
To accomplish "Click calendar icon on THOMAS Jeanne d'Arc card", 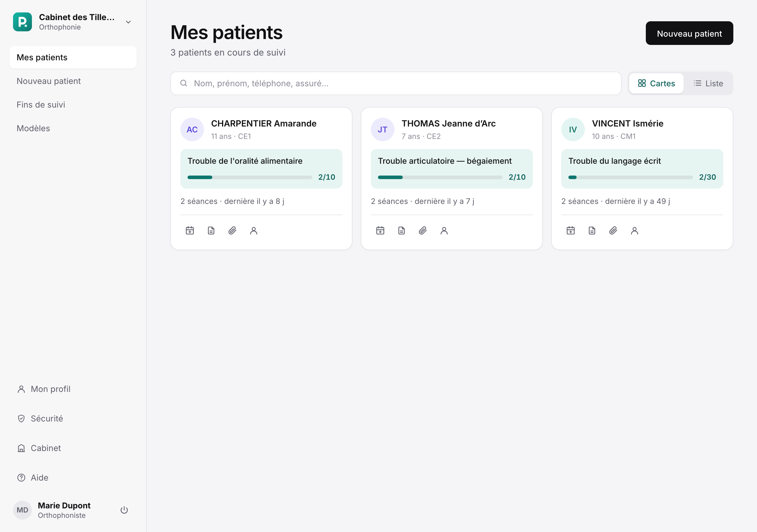I will pyautogui.click(x=380, y=231).
